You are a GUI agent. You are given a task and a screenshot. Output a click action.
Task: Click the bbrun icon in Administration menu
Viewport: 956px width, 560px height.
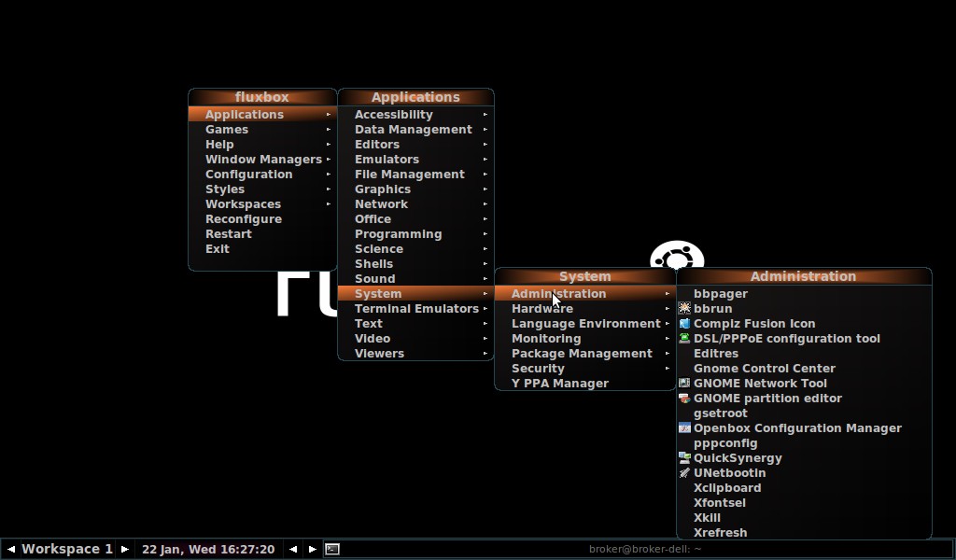tap(684, 308)
